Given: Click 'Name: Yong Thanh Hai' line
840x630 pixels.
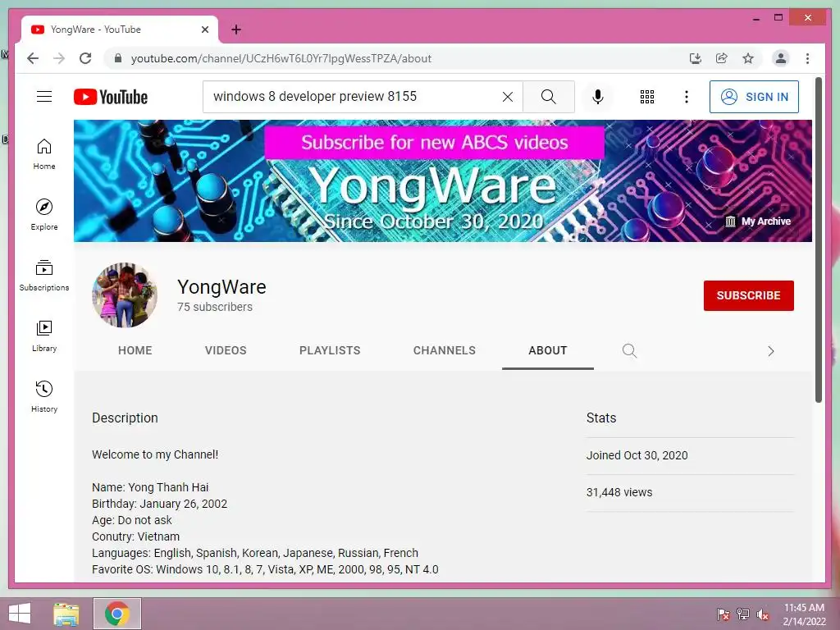Looking at the screenshot, I should [x=150, y=487].
